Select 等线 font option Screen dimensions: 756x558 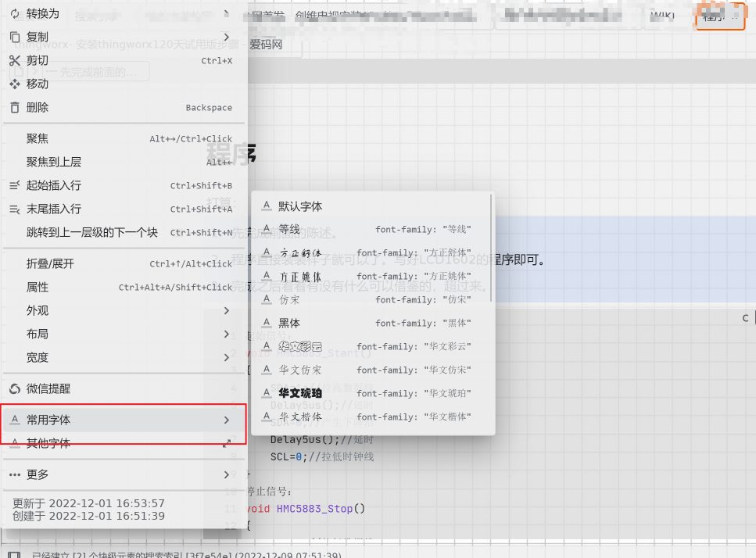pos(371,229)
